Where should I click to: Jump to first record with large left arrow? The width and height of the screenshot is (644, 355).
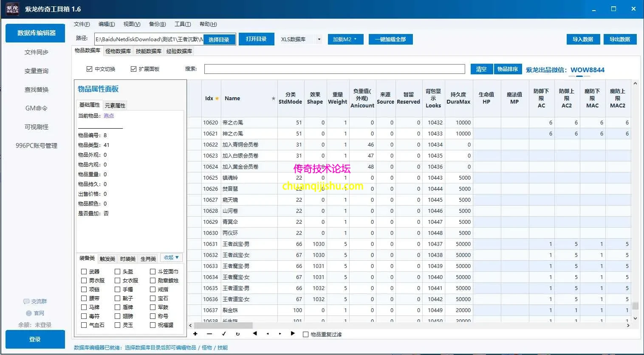pyautogui.click(x=255, y=334)
